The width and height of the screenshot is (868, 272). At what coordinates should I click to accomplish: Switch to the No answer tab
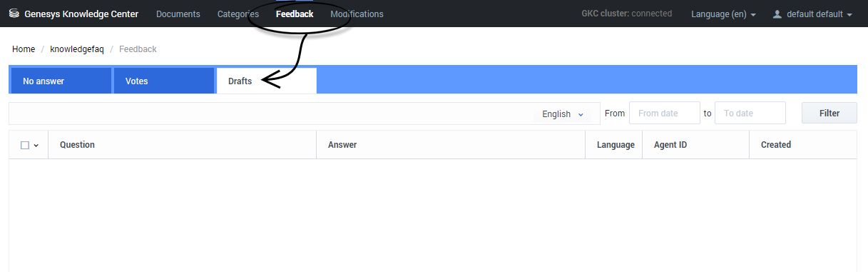point(61,81)
